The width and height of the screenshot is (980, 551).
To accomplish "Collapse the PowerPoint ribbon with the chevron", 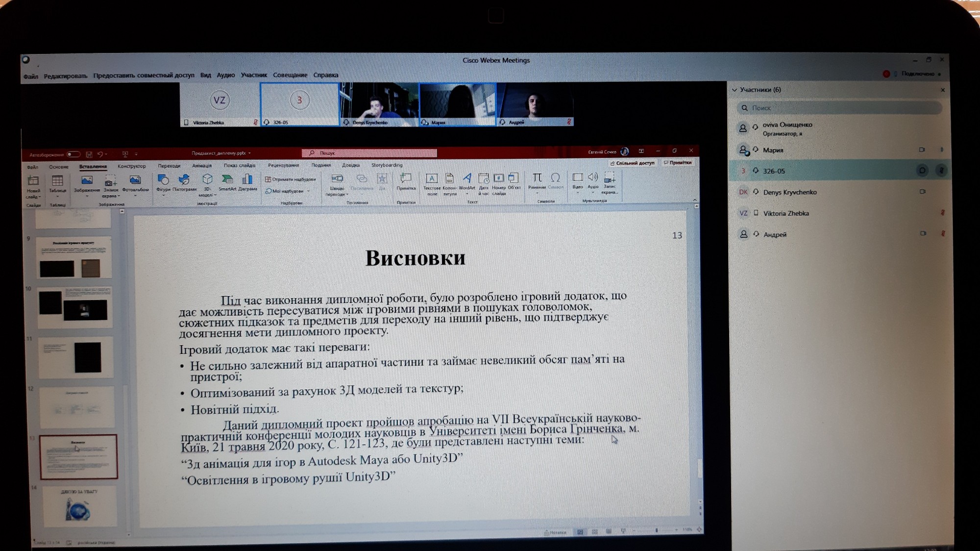I will [695, 200].
